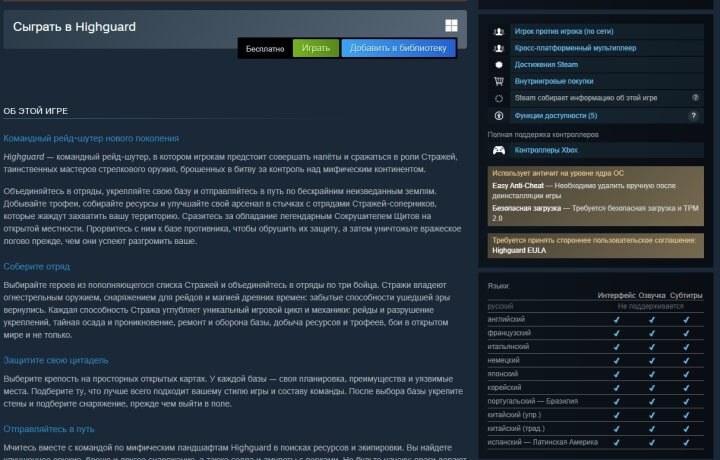
Task: Click audio checkmark for китайский (упр.)
Action: pos(652,415)
